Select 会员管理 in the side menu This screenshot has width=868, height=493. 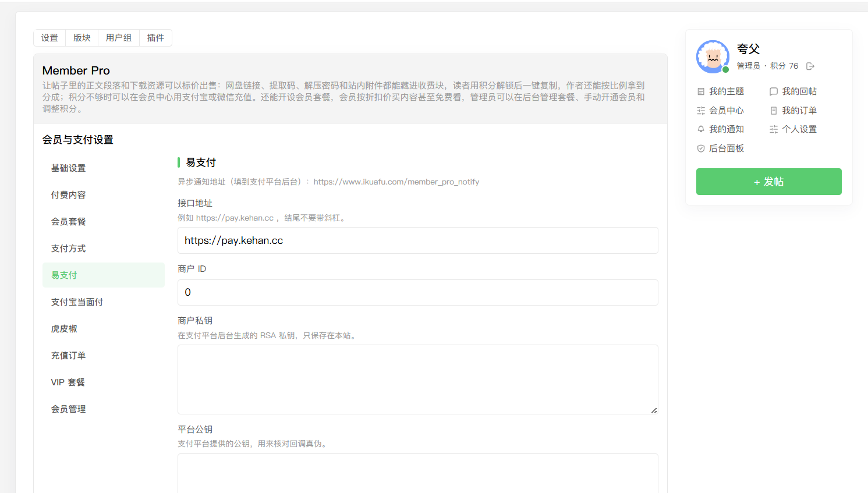tap(104, 409)
